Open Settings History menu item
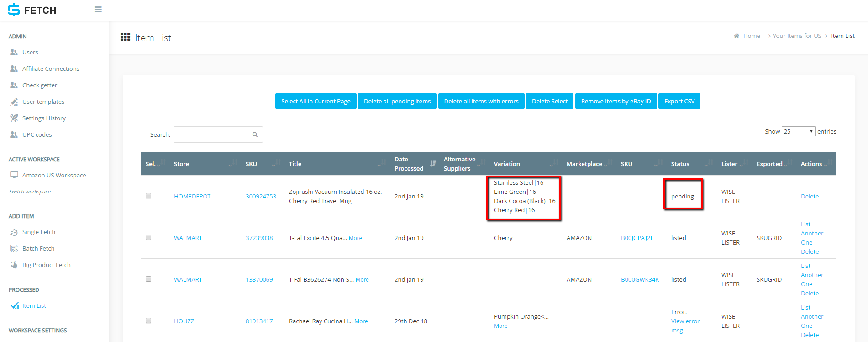The width and height of the screenshot is (868, 342). [44, 118]
